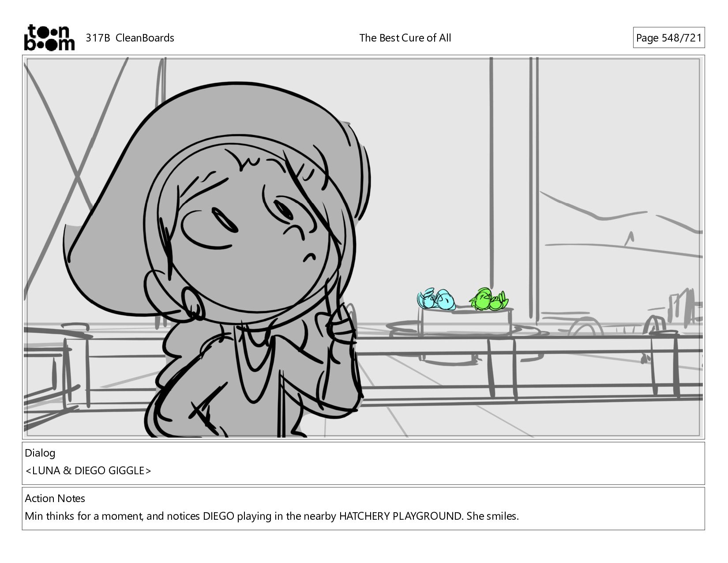Viewport: 728px width, 563px height.
Task: Click the storyboard panel thumbnail of Min
Action: [363, 247]
